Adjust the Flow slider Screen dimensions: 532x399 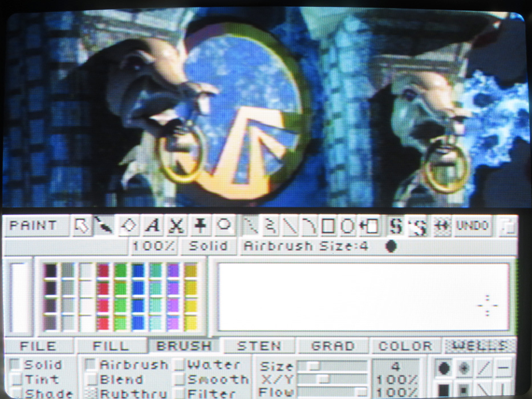click(332, 392)
